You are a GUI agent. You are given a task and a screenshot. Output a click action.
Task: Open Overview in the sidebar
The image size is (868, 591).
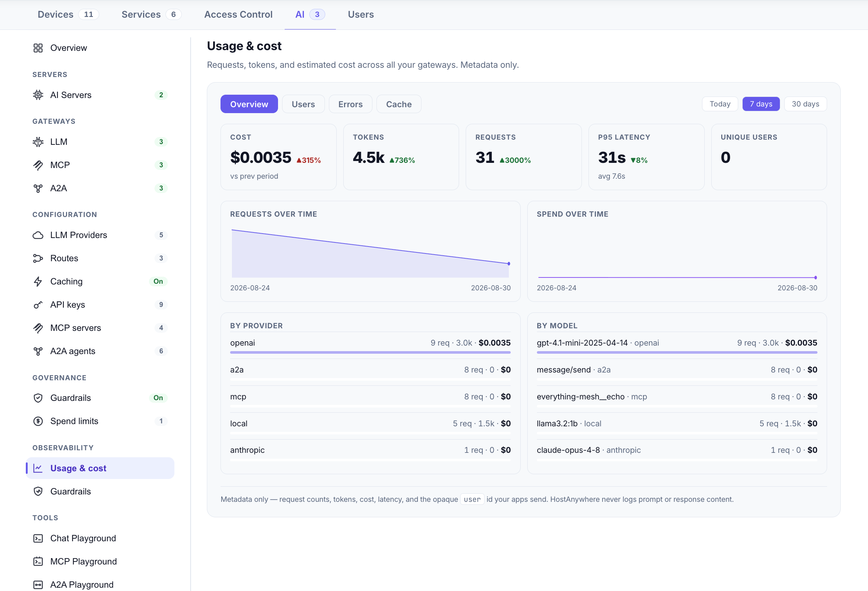tap(100, 48)
